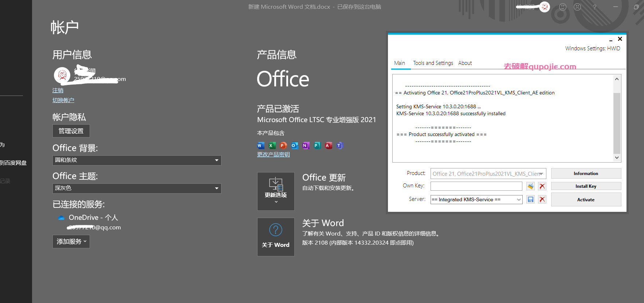Screen dimensions: 644x303
Task: Open the Tools and Settings tab
Action: [433, 63]
